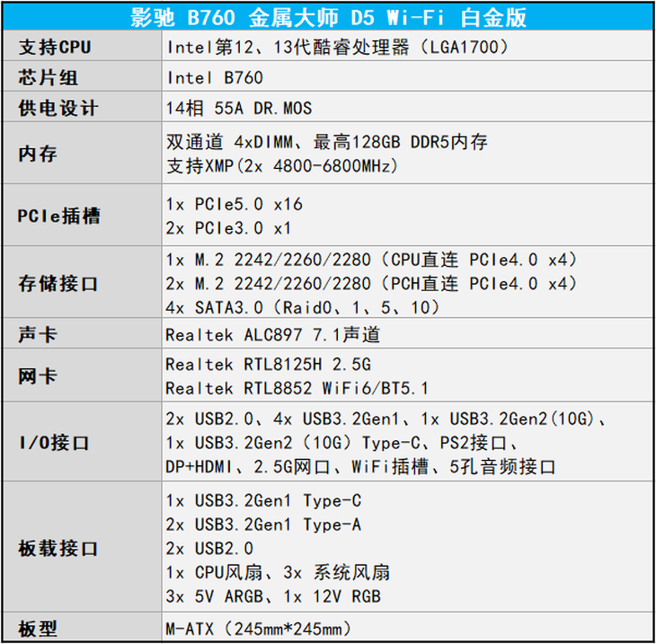
Task: Click the '2x PCIe3.0 x1' line
Action: [228, 228]
